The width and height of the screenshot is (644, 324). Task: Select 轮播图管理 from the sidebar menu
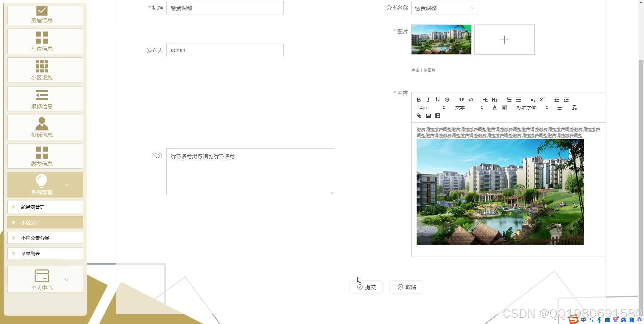pyautogui.click(x=33, y=207)
